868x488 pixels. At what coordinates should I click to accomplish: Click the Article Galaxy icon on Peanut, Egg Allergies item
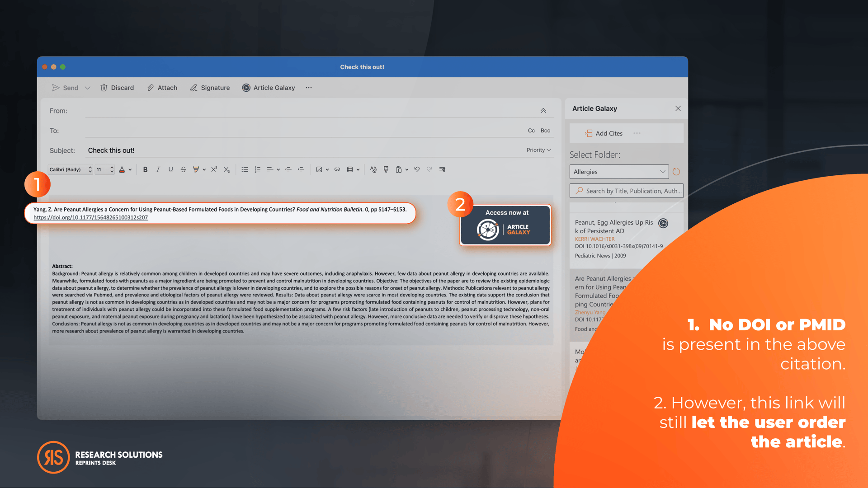tap(663, 223)
